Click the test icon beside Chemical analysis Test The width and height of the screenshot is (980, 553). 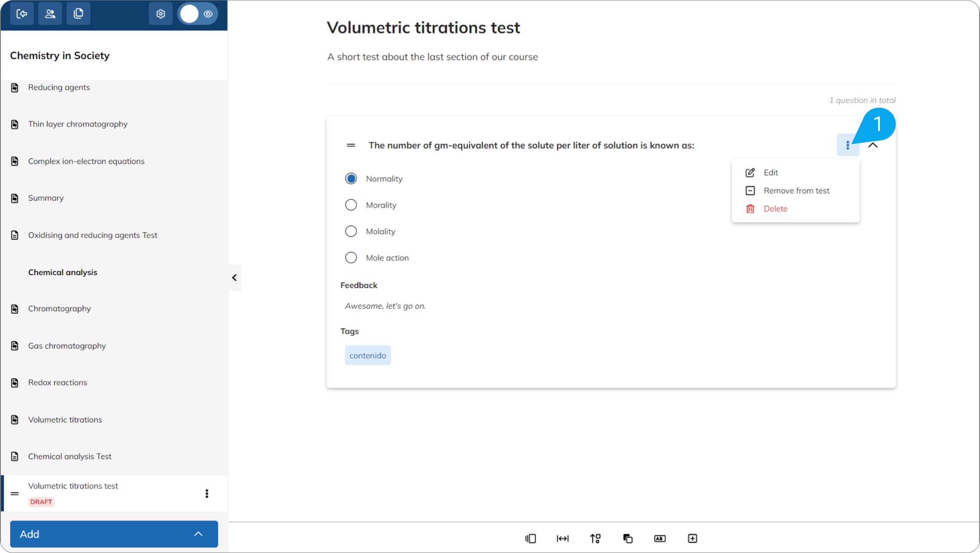click(x=15, y=456)
